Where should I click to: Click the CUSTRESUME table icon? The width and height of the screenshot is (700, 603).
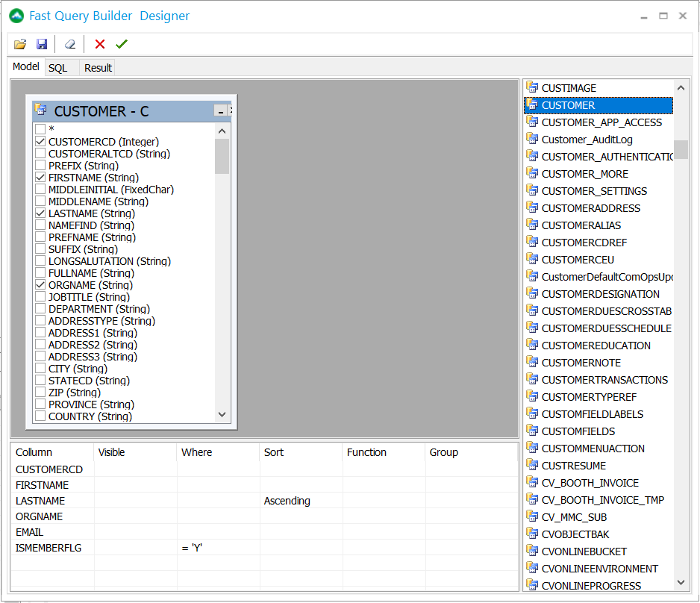[531, 465]
